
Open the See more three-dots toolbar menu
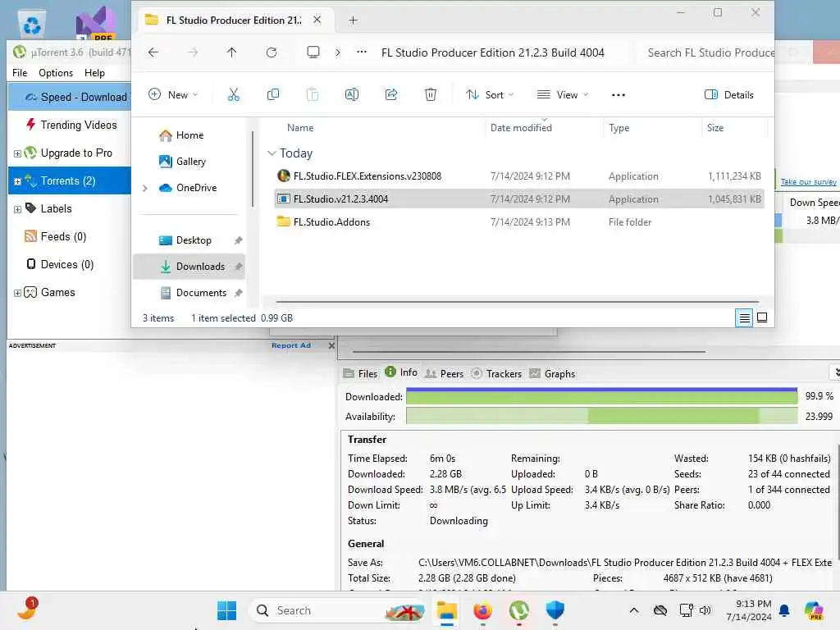point(619,95)
